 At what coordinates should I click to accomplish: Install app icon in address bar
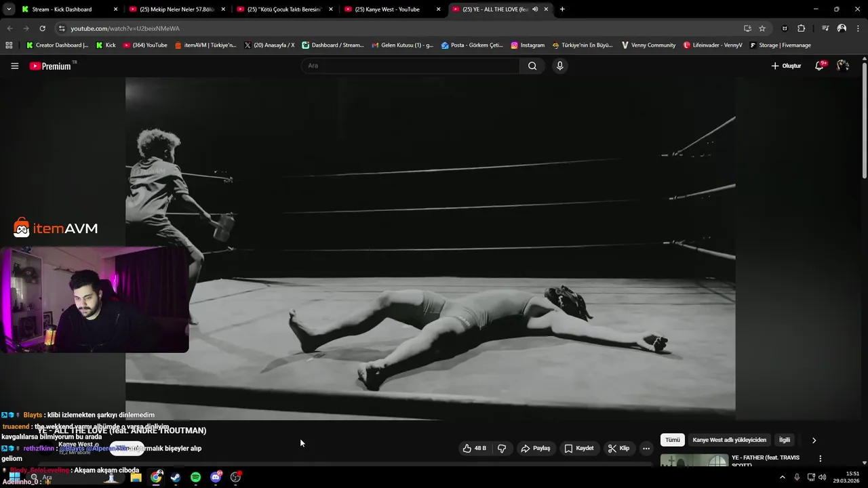point(747,28)
